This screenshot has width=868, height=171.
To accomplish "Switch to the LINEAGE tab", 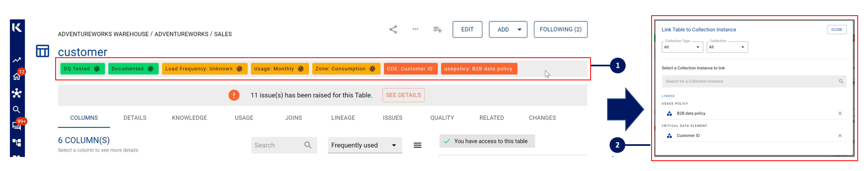I will (x=343, y=118).
